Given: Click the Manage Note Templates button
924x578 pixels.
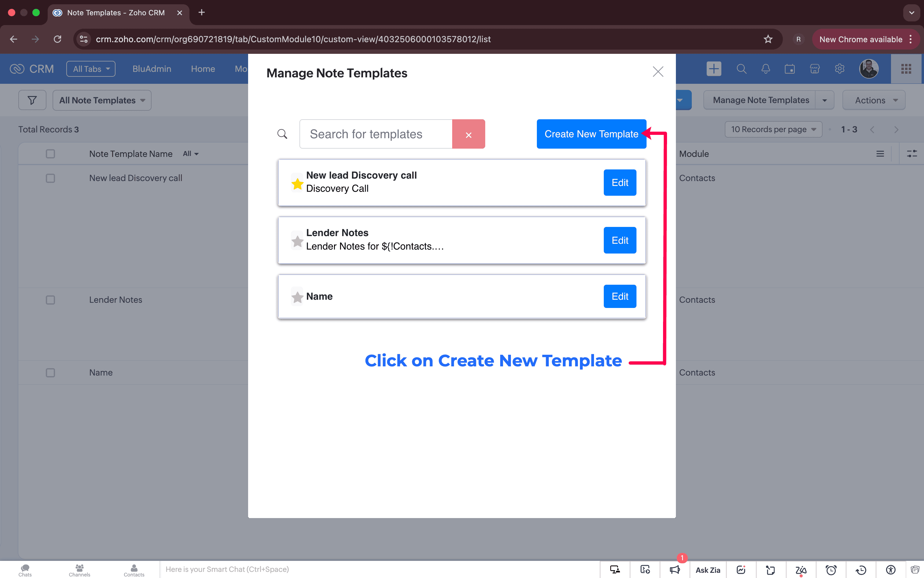Looking at the screenshot, I should click(761, 100).
